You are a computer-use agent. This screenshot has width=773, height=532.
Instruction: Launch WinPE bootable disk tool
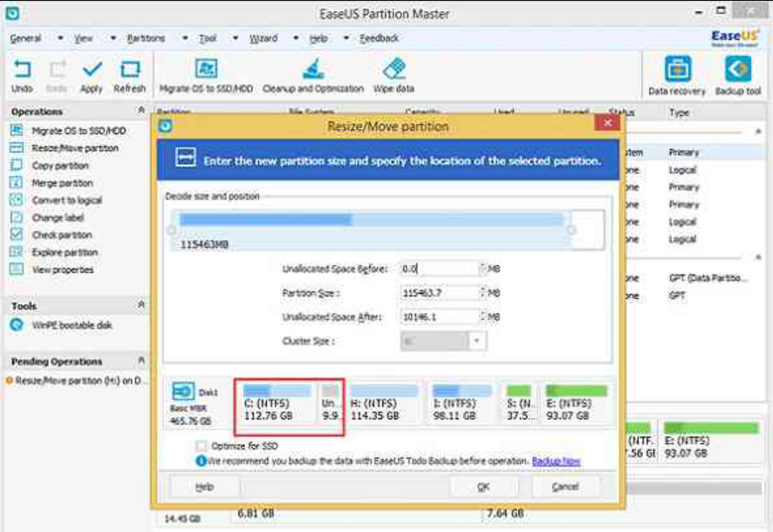click(72, 325)
